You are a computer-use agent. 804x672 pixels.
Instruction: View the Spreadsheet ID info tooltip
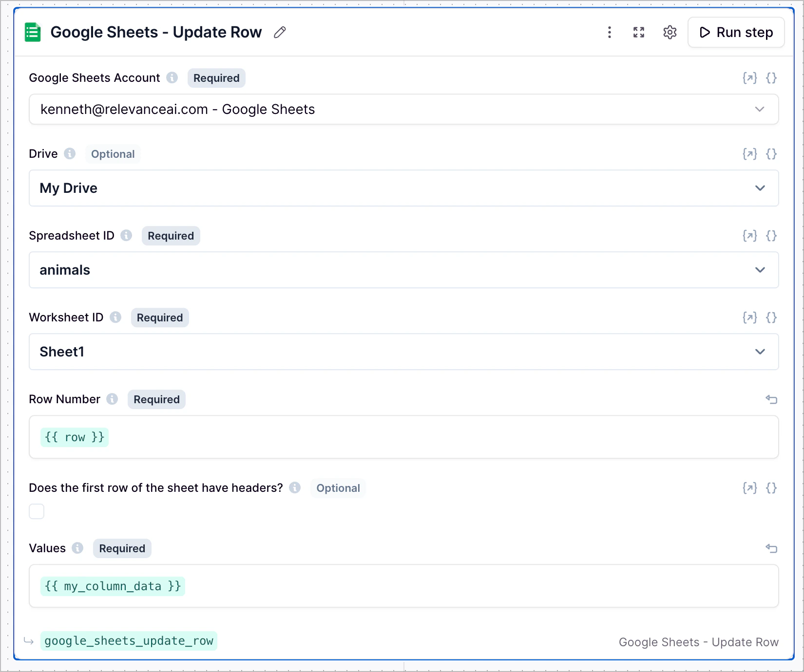[126, 235]
